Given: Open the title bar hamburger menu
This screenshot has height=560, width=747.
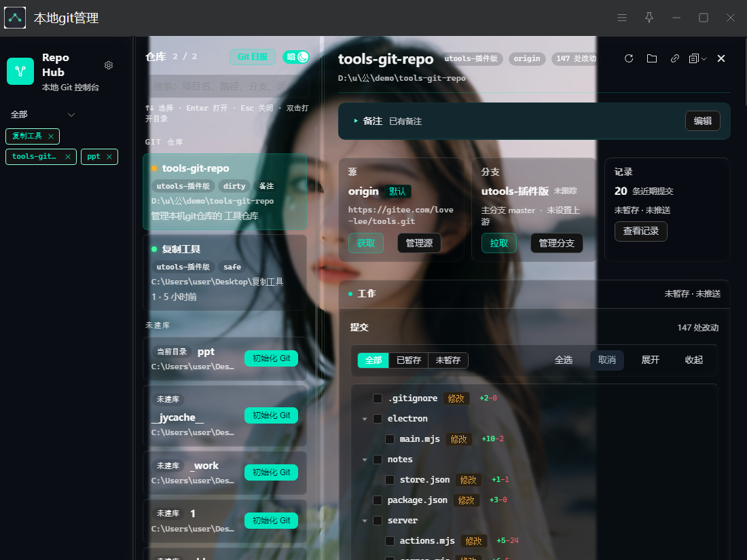Looking at the screenshot, I should (621, 18).
